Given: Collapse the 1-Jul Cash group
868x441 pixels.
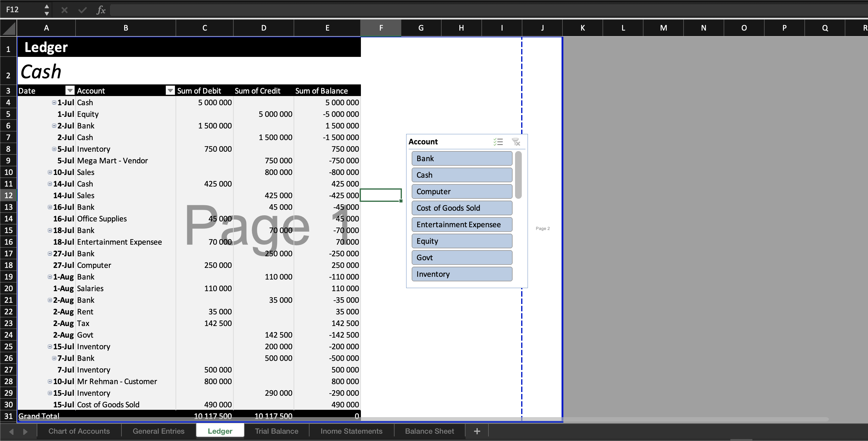Looking at the screenshot, I should coord(54,102).
